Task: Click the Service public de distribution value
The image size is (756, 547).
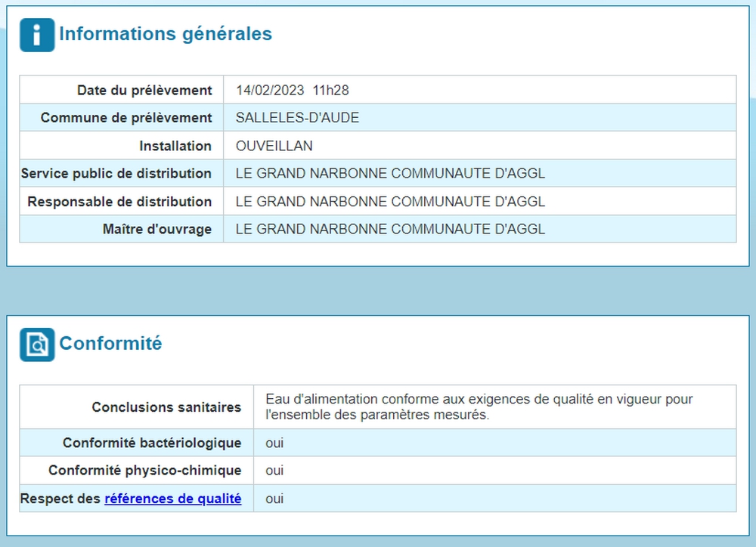Action: [390, 173]
